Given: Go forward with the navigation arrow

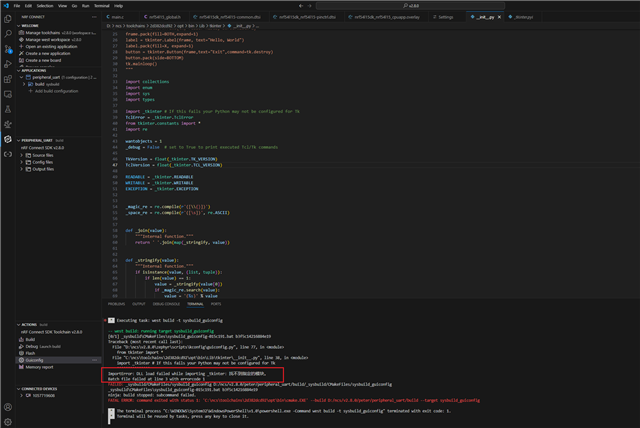Looking at the screenshot, I should [x=309, y=6].
